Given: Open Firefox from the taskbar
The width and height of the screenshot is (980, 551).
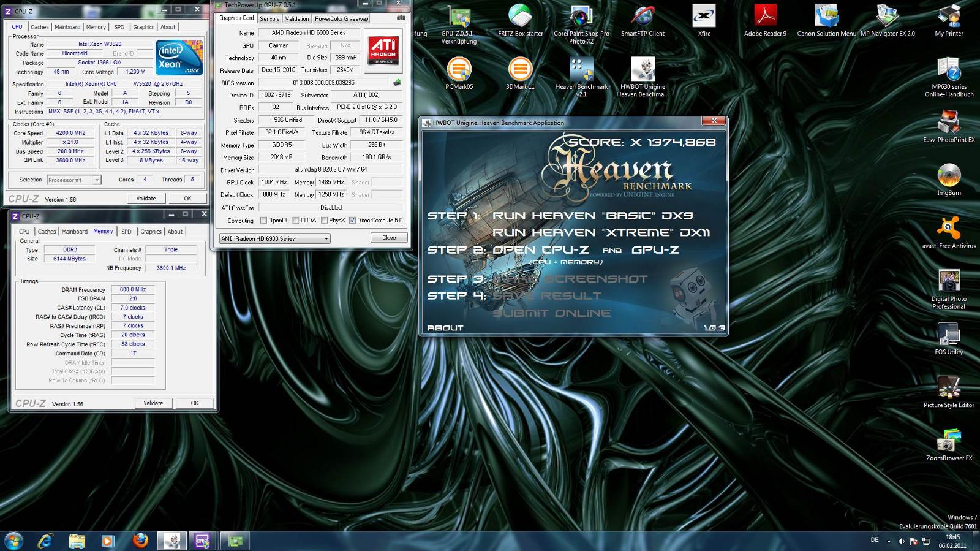Looking at the screenshot, I should click(x=140, y=541).
